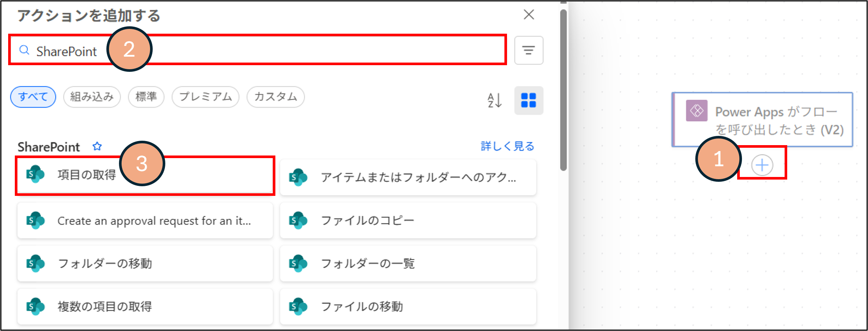
Task: Select the すべて filter chip
Action: (x=33, y=97)
